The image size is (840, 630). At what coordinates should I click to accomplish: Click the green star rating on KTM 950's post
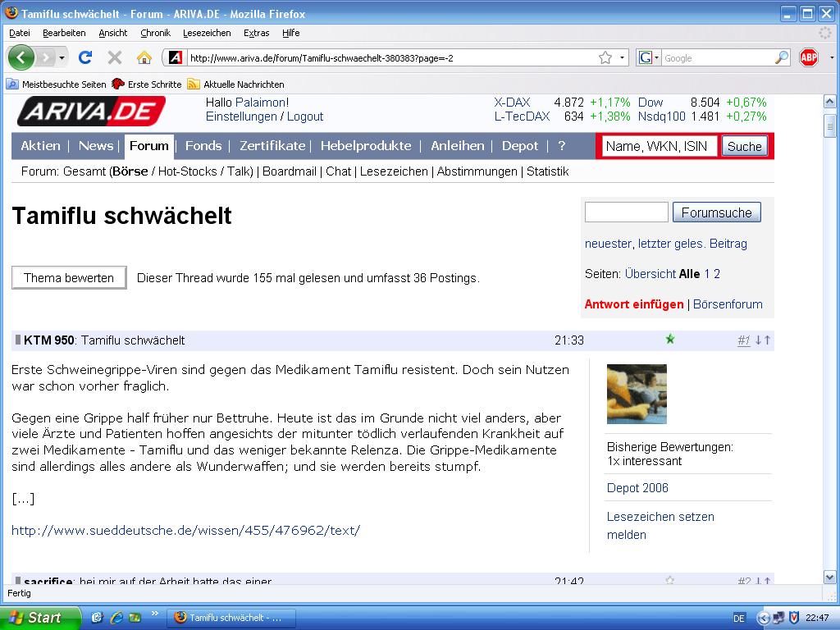pos(670,339)
